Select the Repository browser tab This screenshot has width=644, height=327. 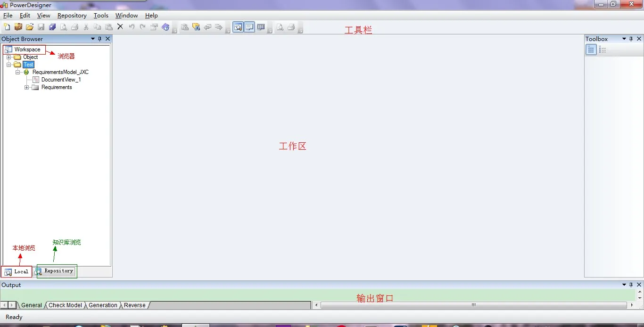point(54,271)
